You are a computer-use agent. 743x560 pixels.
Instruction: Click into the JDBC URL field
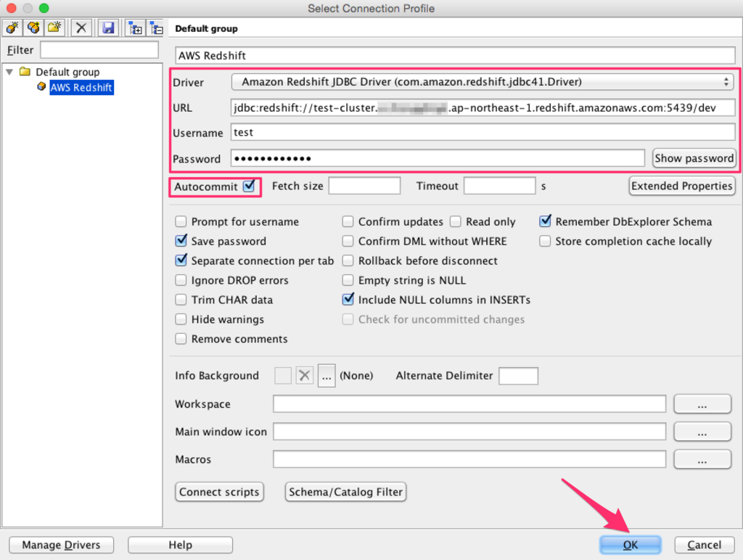tap(483, 107)
